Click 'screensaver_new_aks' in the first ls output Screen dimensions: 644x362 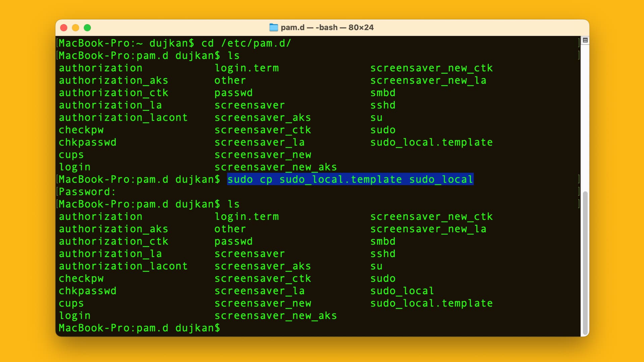tap(276, 167)
